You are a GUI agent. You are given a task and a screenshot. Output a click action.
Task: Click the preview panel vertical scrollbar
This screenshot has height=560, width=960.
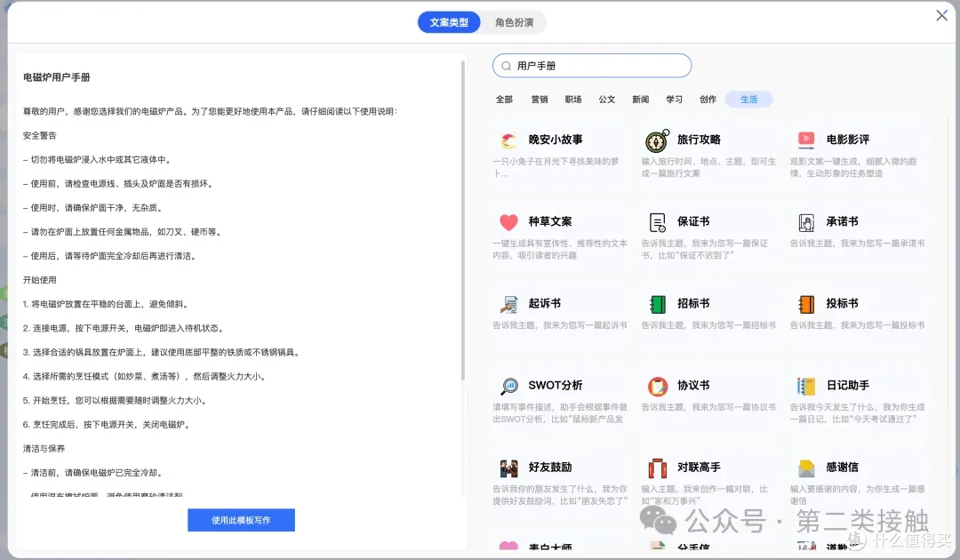pyautogui.click(x=463, y=220)
